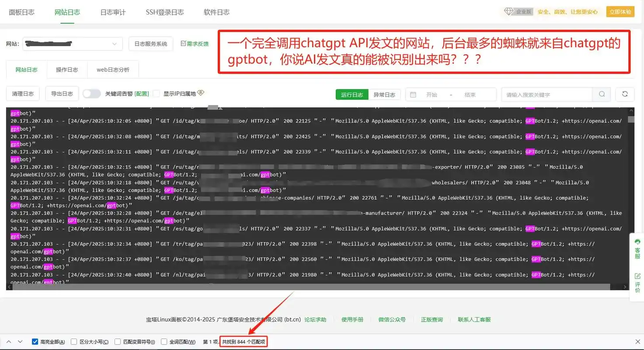Enable the 匹配变音符号 option
Screen dimensions: 644x350
tap(118, 342)
